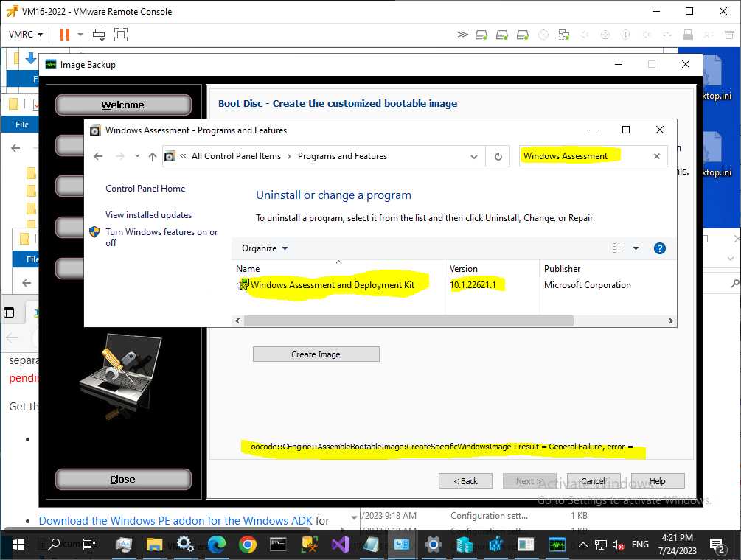Click Programs and Features breadcrumb
The height and width of the screenshot is (560, 741).
342,156
